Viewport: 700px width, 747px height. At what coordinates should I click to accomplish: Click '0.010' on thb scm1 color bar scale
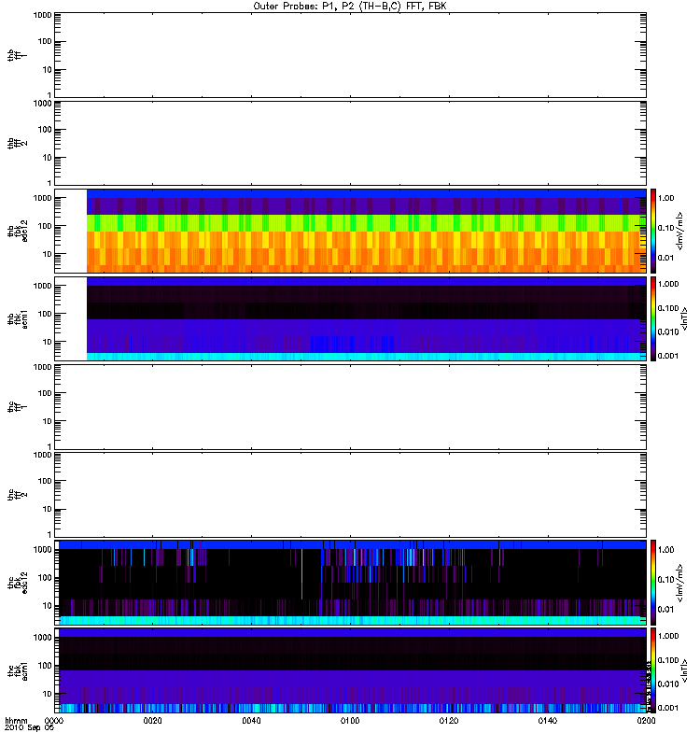(x=668, y=331)
